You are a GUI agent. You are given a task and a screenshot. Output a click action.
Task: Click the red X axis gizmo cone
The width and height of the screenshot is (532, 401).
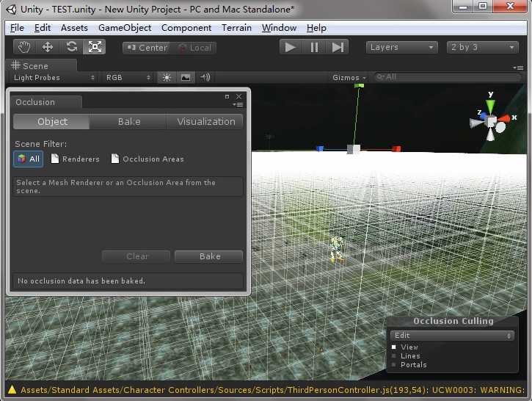505,118
